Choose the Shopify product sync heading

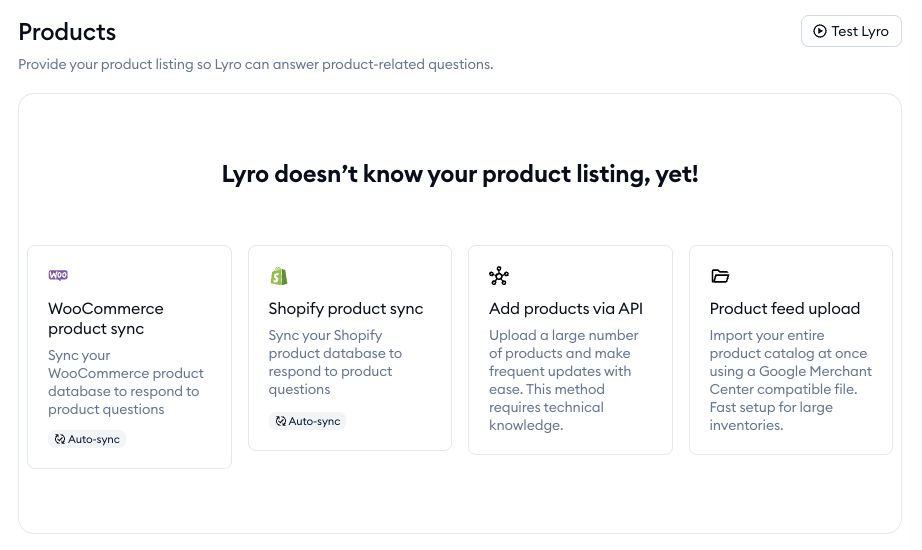coord(346,309)
